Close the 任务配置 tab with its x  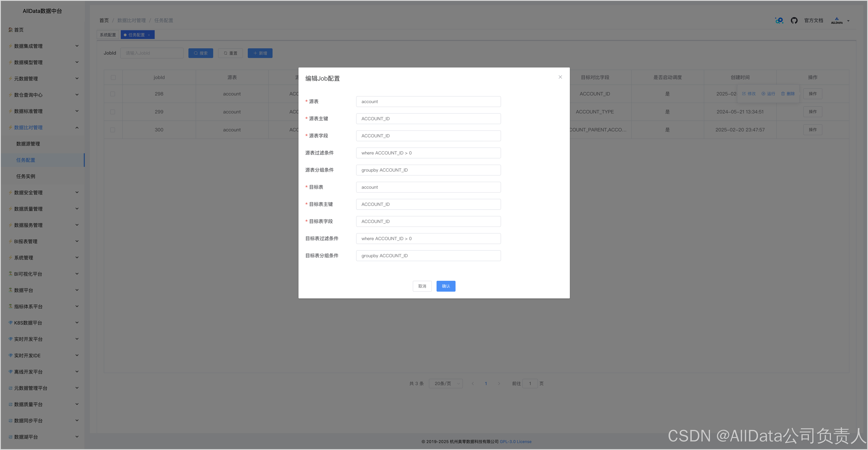pos(149,35)
